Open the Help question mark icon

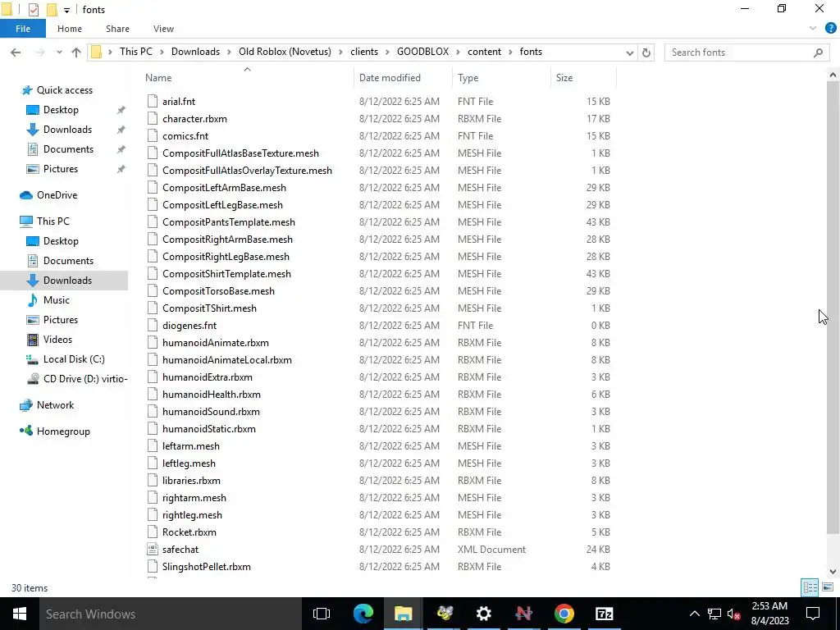pyautogui.click(x=830, y=29)
